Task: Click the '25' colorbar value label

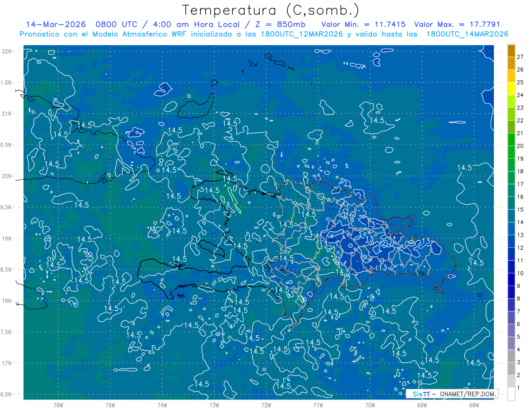Action: point(520,82)
